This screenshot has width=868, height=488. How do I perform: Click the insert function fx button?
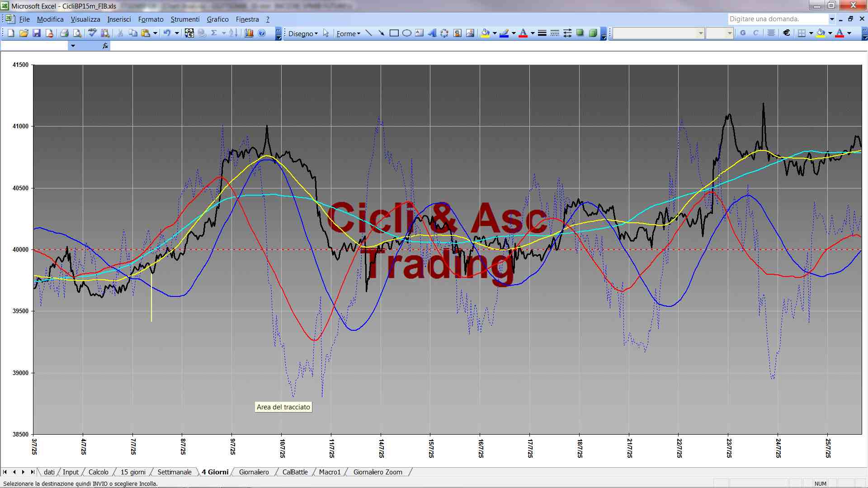(x=105, y=46)
